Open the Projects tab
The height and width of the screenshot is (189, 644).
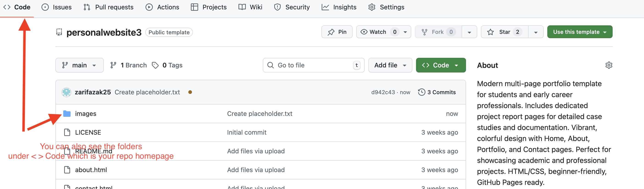pos(208,7)
